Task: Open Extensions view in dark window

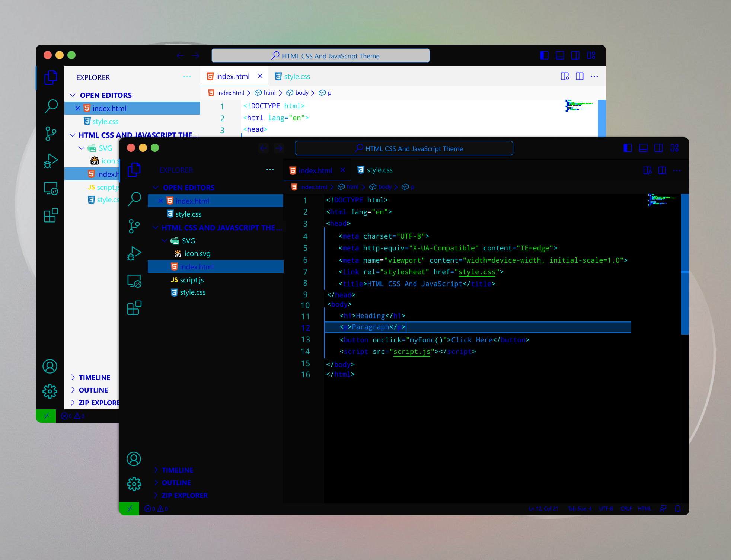Action: 134,308
